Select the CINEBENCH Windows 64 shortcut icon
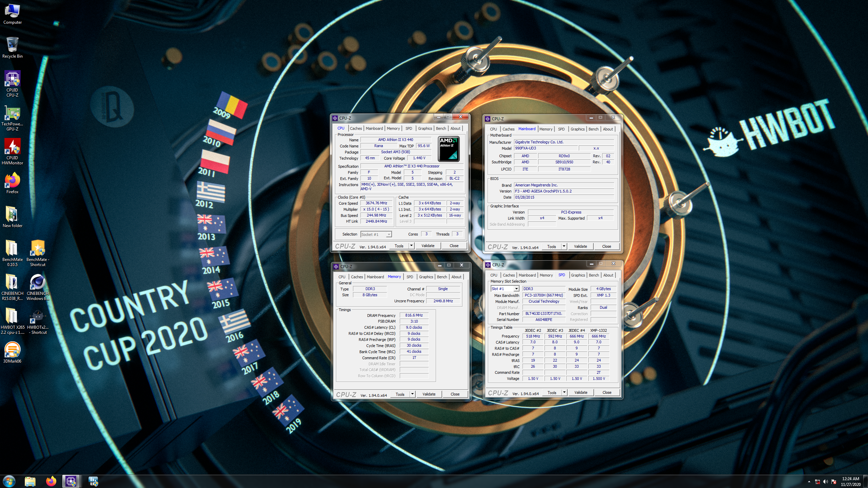This screenshot has width=868, height=488. 38,287
